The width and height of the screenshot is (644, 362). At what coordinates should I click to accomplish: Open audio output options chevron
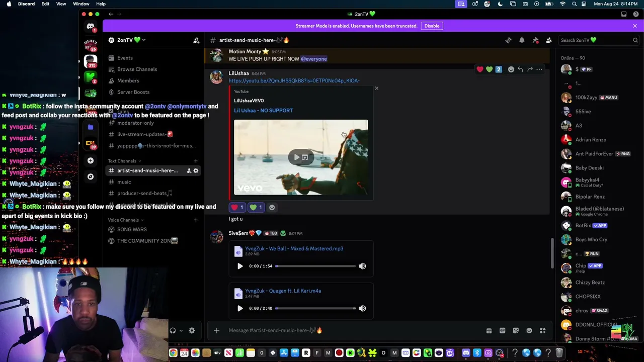[x=181, y=330]
